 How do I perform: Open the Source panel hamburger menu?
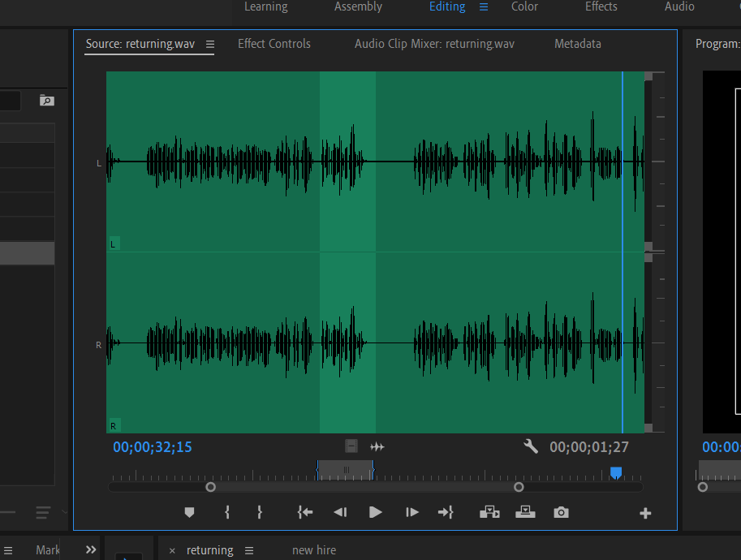210,45
